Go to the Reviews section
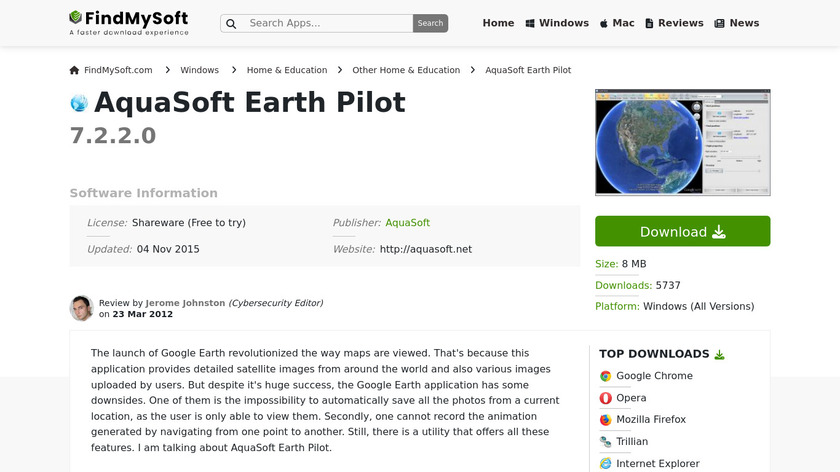Image resolution: width=840 pixels, height=472 pixels. click(x=674, y=23)
